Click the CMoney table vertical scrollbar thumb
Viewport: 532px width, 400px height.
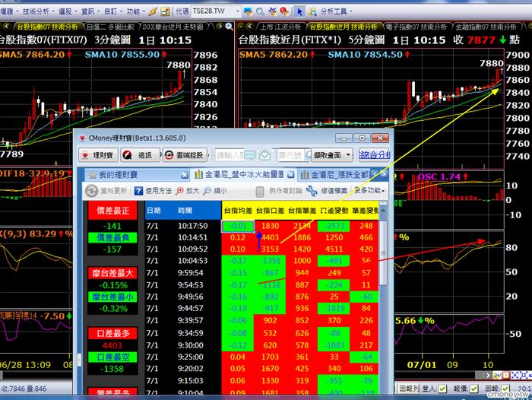tap(383, 252)
